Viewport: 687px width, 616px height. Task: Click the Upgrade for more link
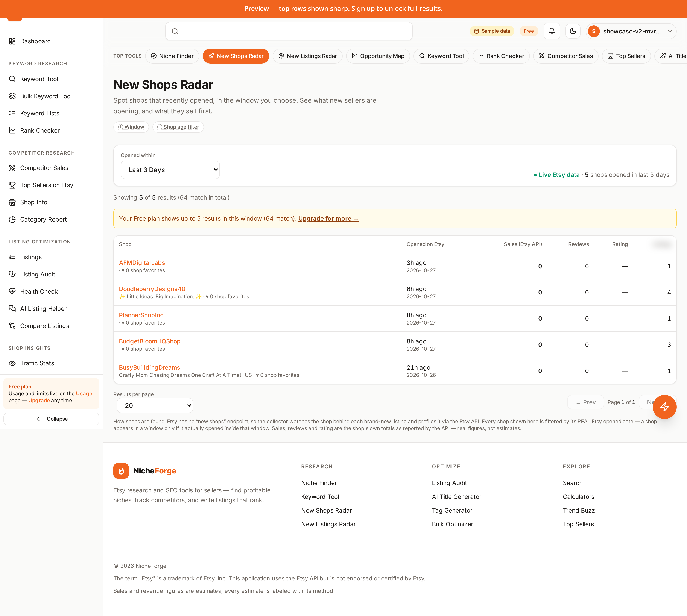click(x=328, y=219)
